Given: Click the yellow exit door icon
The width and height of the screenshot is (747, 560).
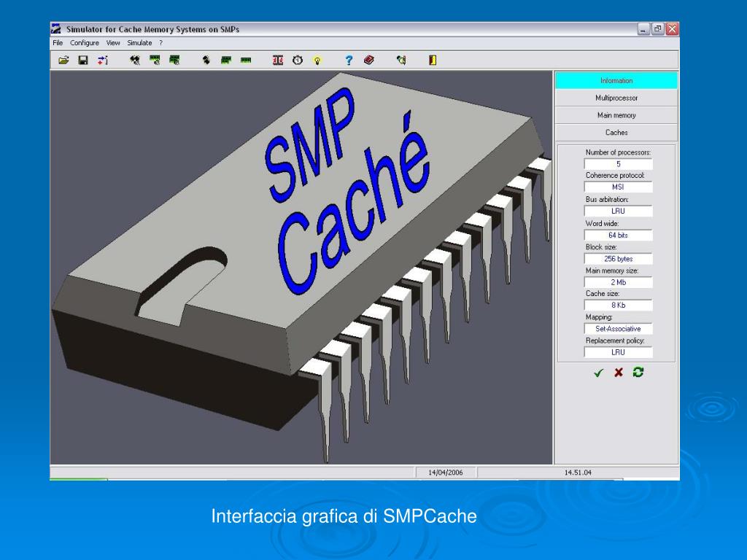Looking at the screenshot, I should click(433, 60).
